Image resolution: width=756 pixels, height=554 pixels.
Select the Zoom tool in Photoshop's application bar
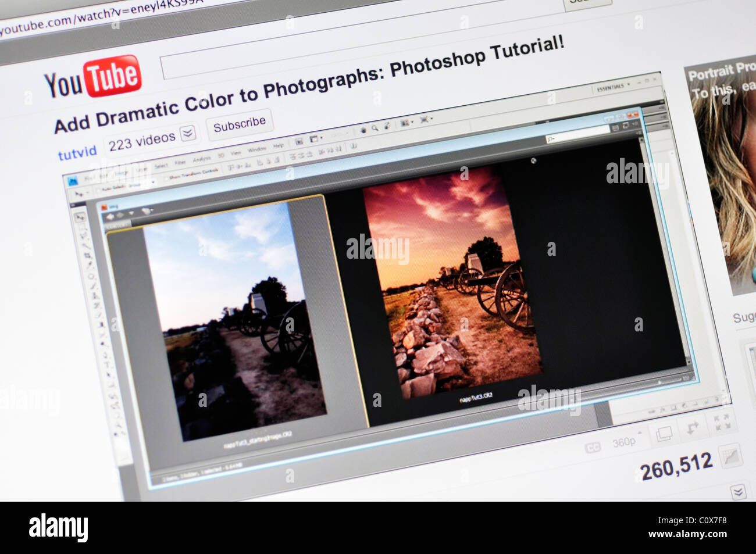pos(375,128)
